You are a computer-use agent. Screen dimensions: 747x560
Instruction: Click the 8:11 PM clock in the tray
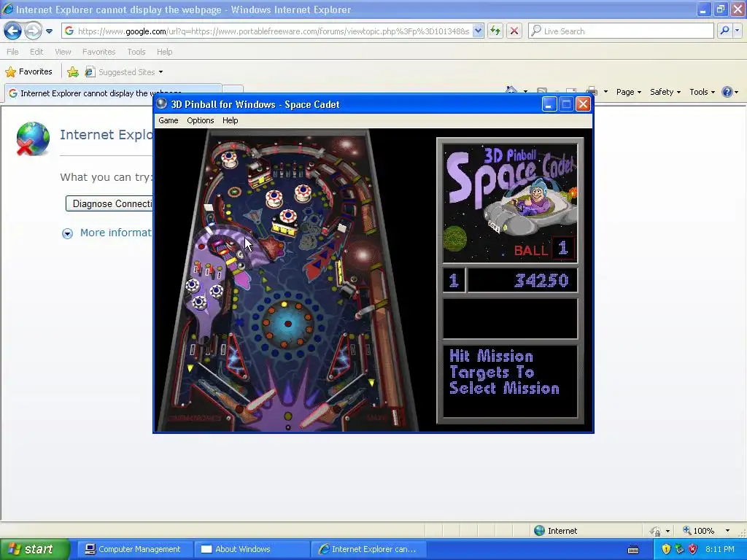point(719,549)
